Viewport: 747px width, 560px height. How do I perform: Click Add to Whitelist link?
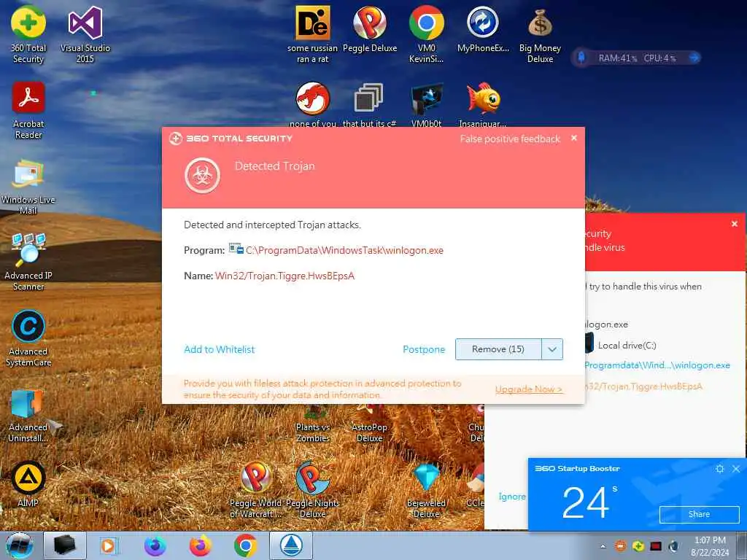tap(219, 349)
